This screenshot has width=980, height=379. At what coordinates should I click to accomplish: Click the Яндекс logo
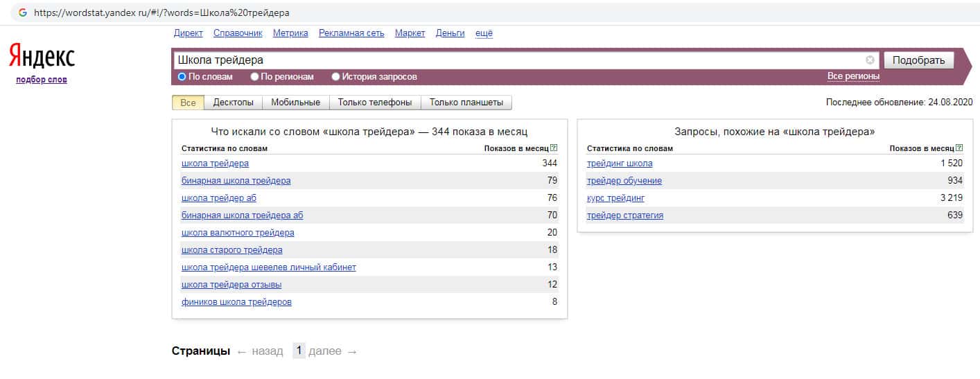click(42, 57)
